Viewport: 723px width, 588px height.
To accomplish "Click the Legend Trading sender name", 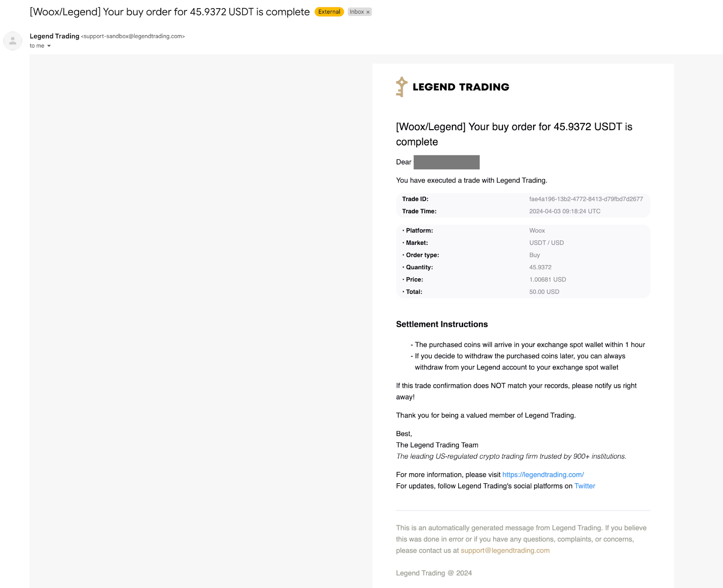I will point(54,36).
